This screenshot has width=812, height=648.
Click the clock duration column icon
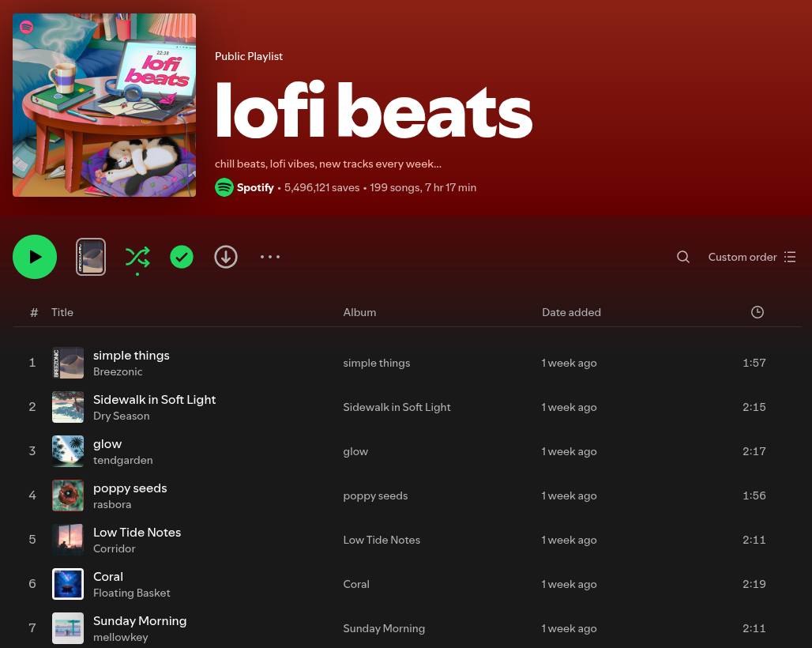pos(757,312)
